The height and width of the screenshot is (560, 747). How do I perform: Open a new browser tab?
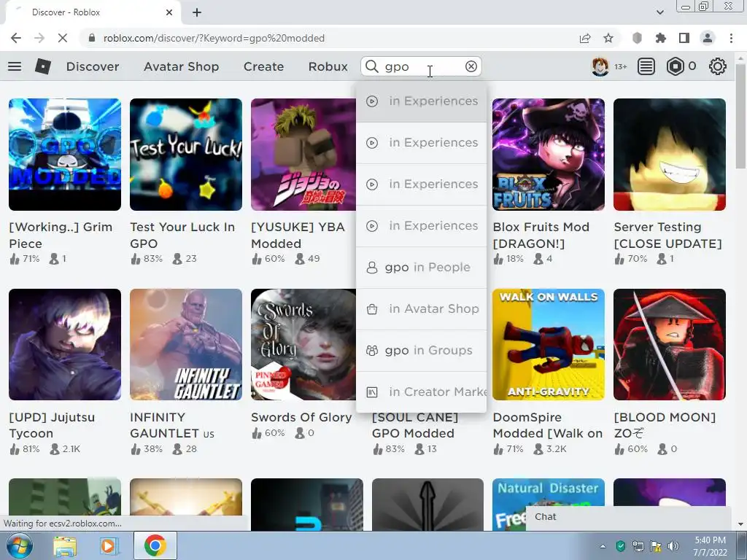click(197, 12)
